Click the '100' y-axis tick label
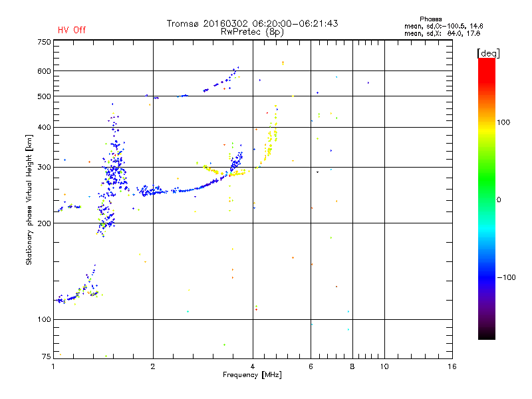Screen dimensions: 532x399 tap(44, 319)
